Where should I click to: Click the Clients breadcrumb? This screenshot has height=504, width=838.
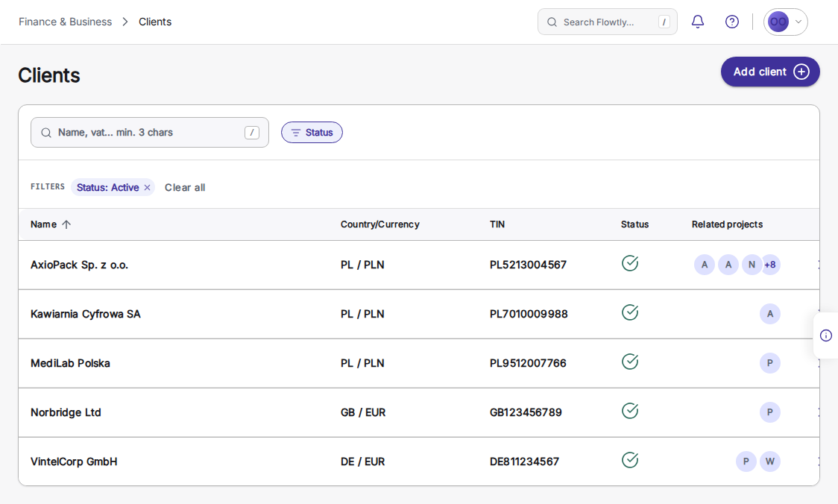155,22
